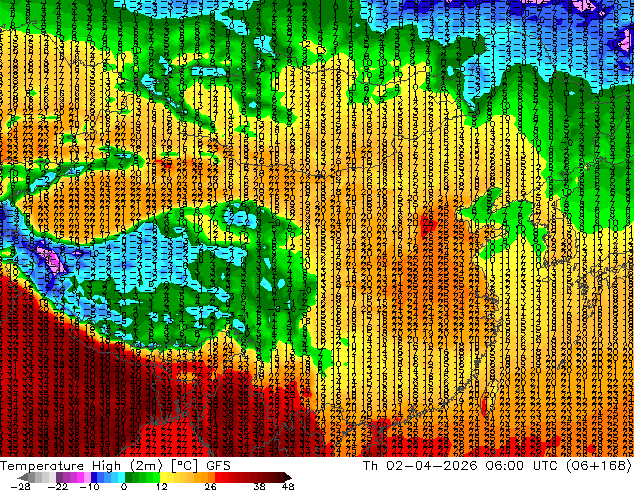Screen dimensions: 634x490
Task: Click the dark purple legend swatch above -22
Action: [59, 477]
